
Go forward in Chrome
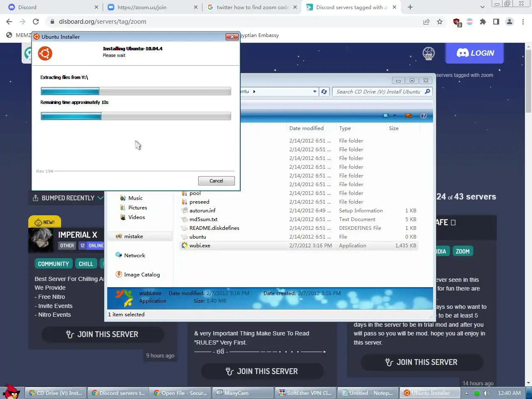pos(22,22)
